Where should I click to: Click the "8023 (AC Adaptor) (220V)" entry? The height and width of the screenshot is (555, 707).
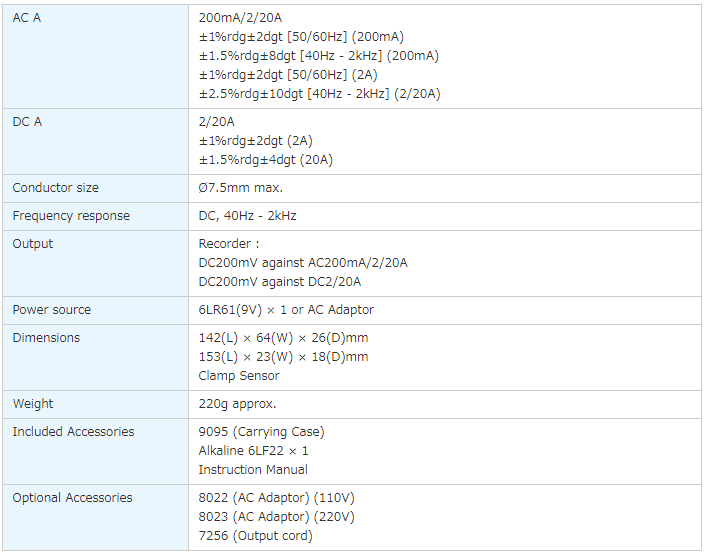pos(277,517)
